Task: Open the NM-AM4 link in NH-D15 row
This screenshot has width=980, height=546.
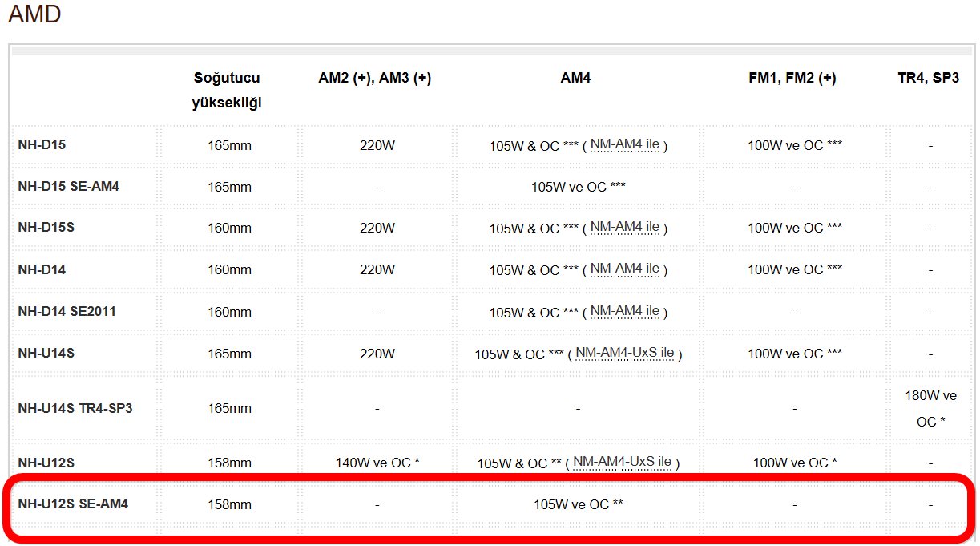Action: [625, 145]
